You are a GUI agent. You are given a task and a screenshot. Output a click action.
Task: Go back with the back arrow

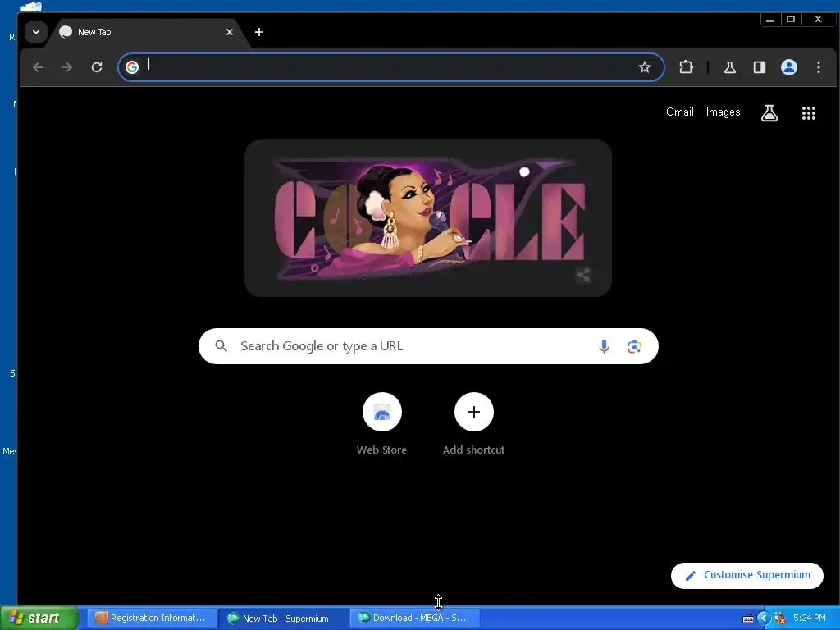point(38,67)
